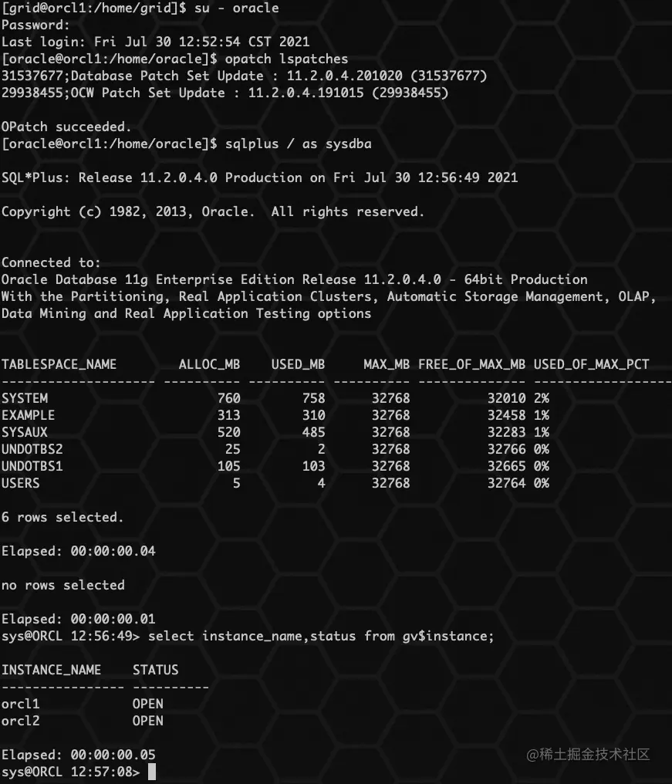Click the ALLOC_MB value 760 for SYSTEM

point(229,398)
